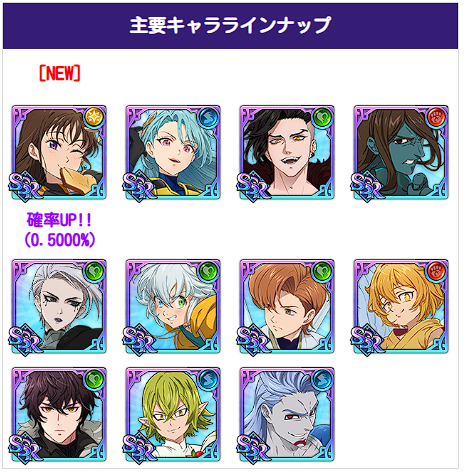Select the green-haired pointed-ear character card
This screenshot has height=473, width=466.
[x=173, y=415]
